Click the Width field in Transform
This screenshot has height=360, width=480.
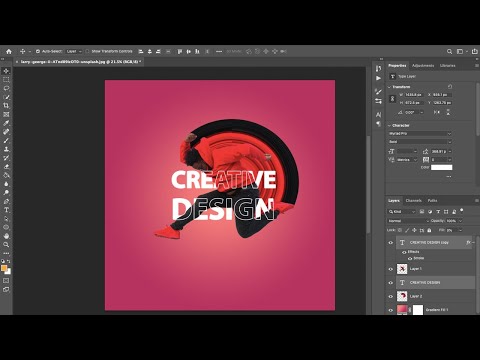[414, 95]
